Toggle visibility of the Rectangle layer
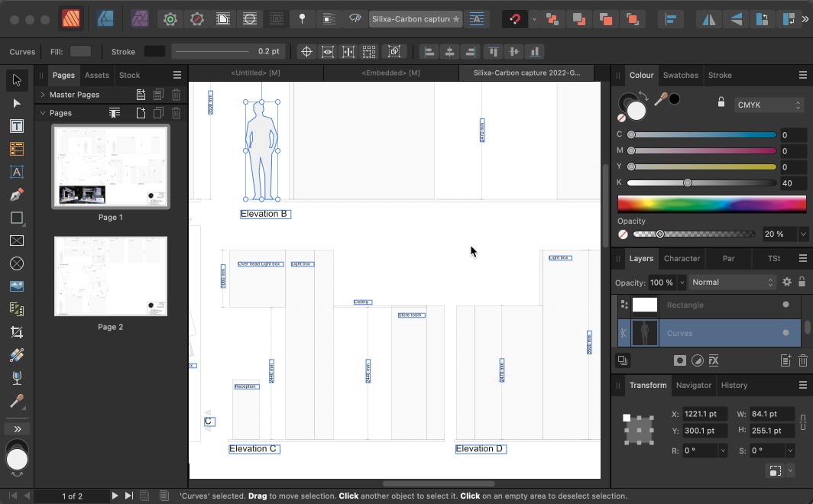 tap(785, 305)
